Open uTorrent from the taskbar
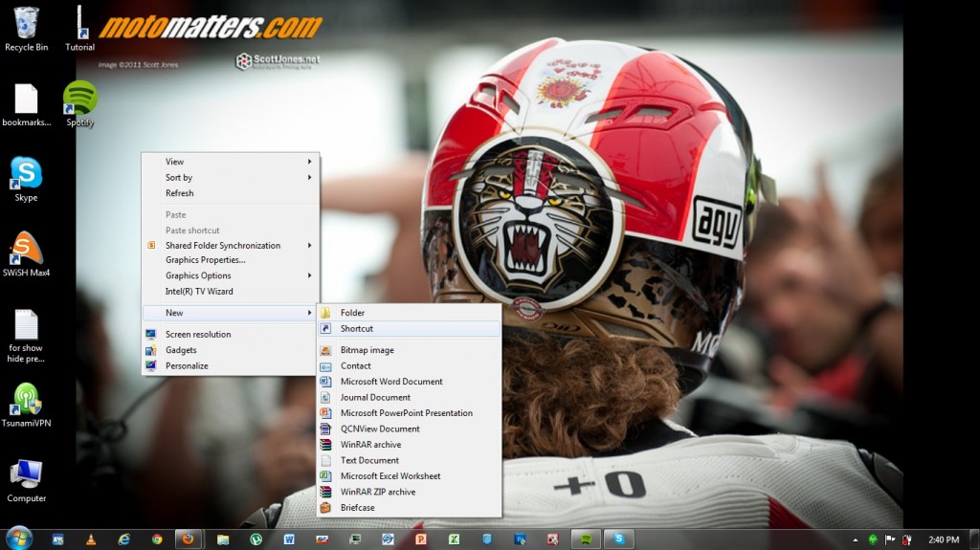This screenshot has width=980, height=550. 256,539
